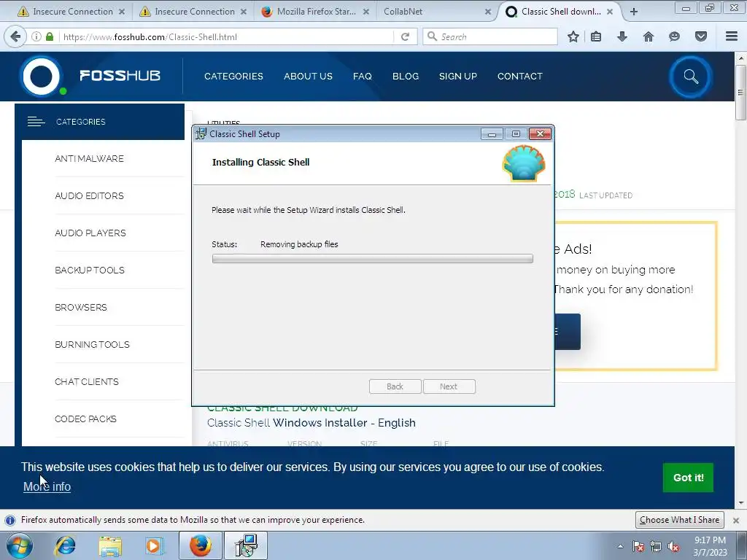Go to Firefox home page icon
The height and width of the screenshot is (560, 747).
[649, 36]
